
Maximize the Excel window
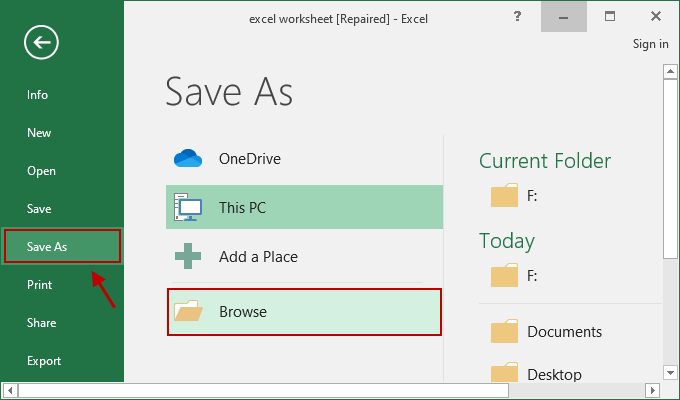[x=610, y=16]
